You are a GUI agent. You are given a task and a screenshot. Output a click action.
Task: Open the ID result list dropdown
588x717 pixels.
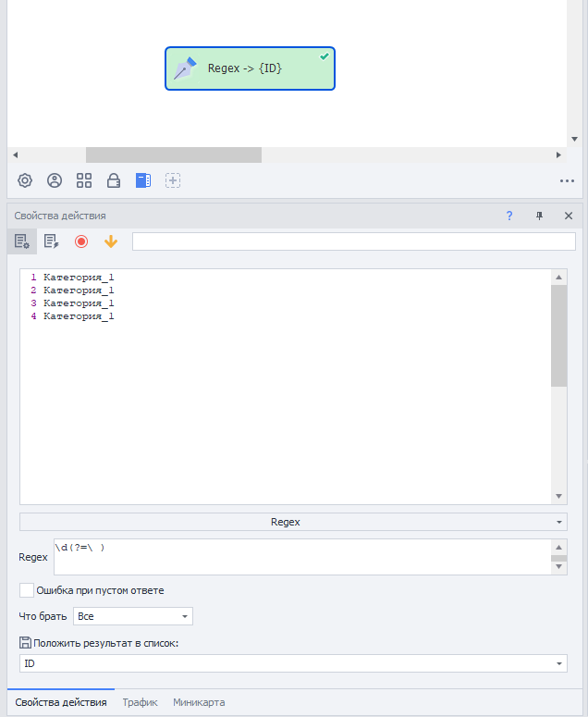pyautogui.click(x=293, y=663)
